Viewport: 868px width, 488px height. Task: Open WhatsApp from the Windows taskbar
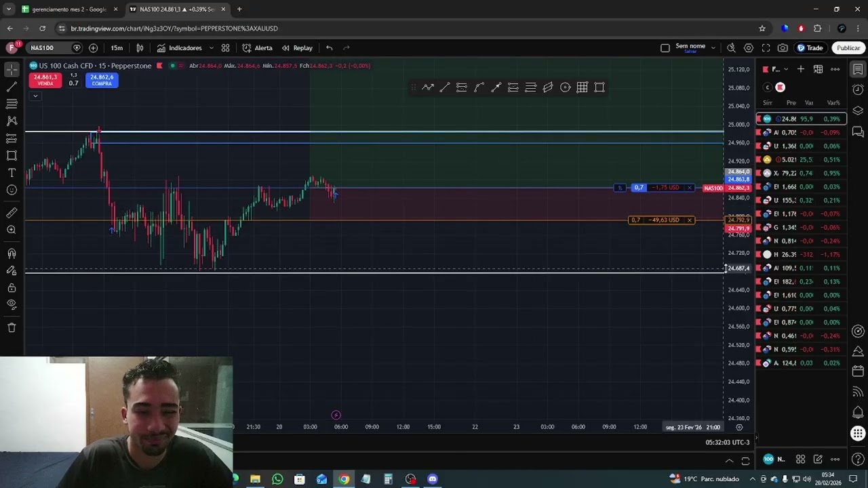[277, 479]
